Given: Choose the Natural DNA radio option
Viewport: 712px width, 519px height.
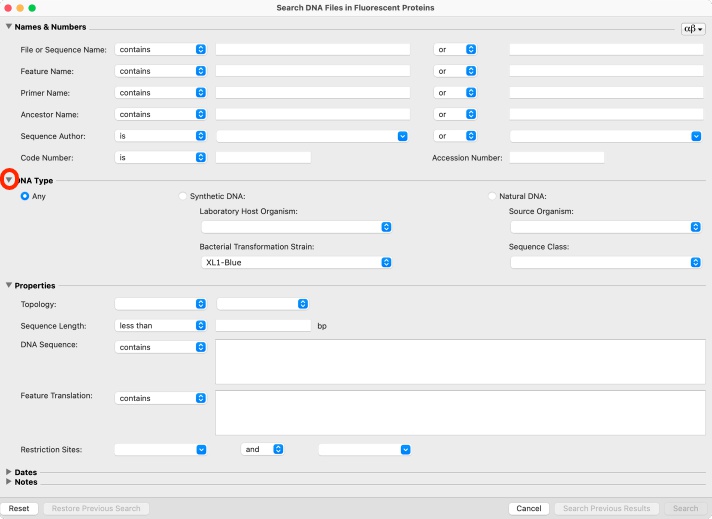Looking at the screenshot, I should (492, 196).
